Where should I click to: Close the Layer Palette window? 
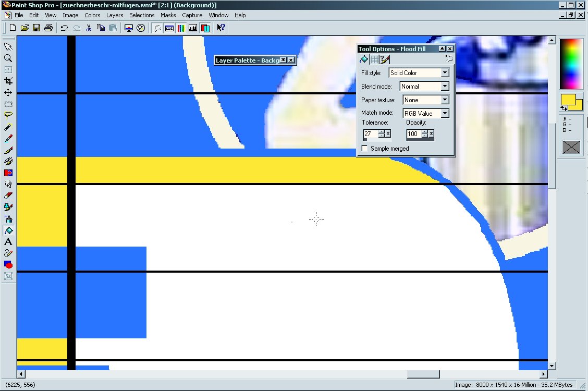click(x=291, y=60)
